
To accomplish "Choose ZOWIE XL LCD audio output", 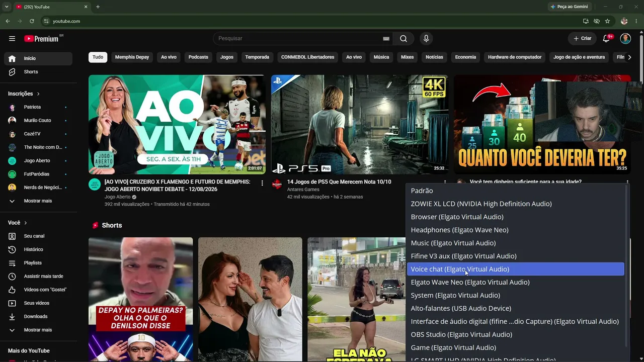I will pyautogui.click(x=515, y=204).
